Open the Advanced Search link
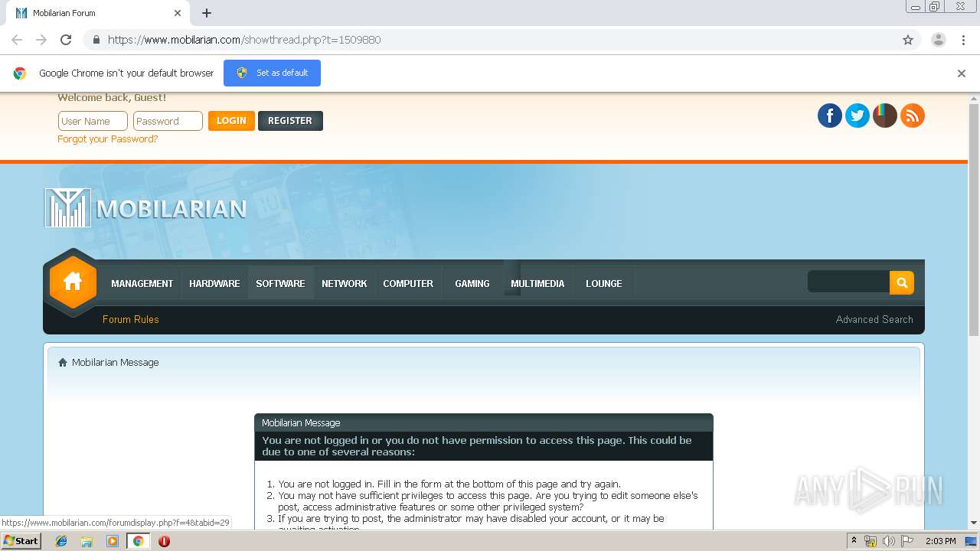 [874, 320]
